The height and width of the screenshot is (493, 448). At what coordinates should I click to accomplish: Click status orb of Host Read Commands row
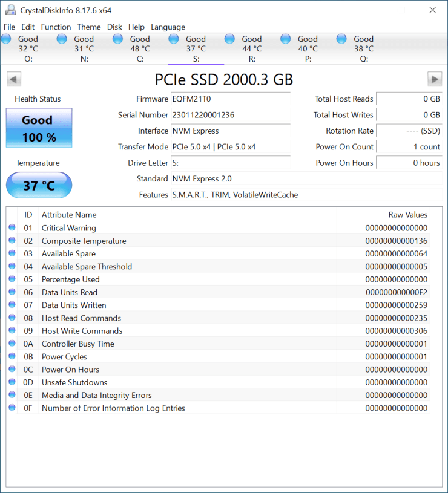[x=12, y=318]
